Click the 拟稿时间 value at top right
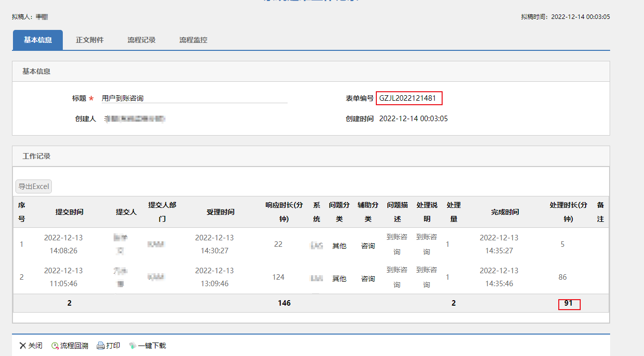644x356 pixels. coord(581,16)
